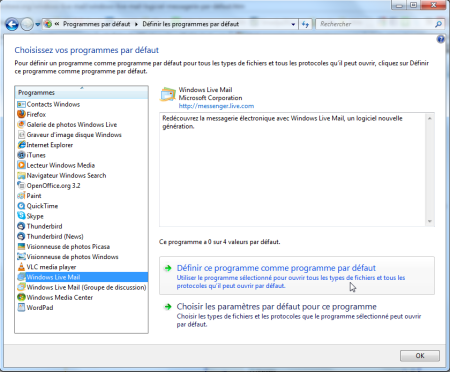
Task: Click the iTunes icon in the list
Action: (x=21, y=155)
